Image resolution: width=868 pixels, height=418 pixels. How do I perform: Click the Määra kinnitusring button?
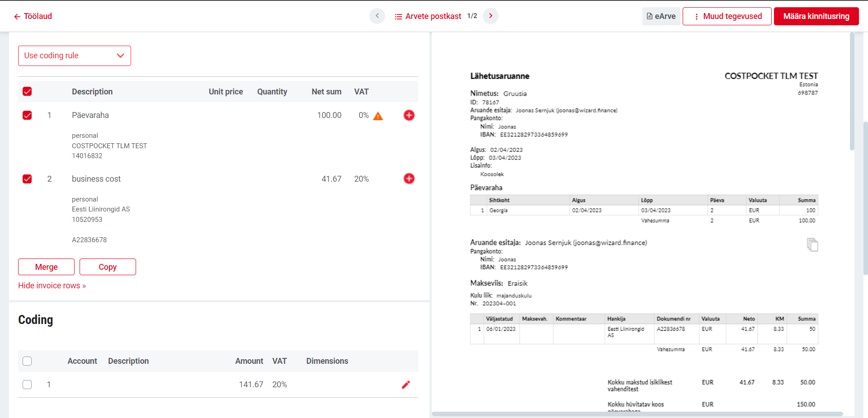click(816, 16)
